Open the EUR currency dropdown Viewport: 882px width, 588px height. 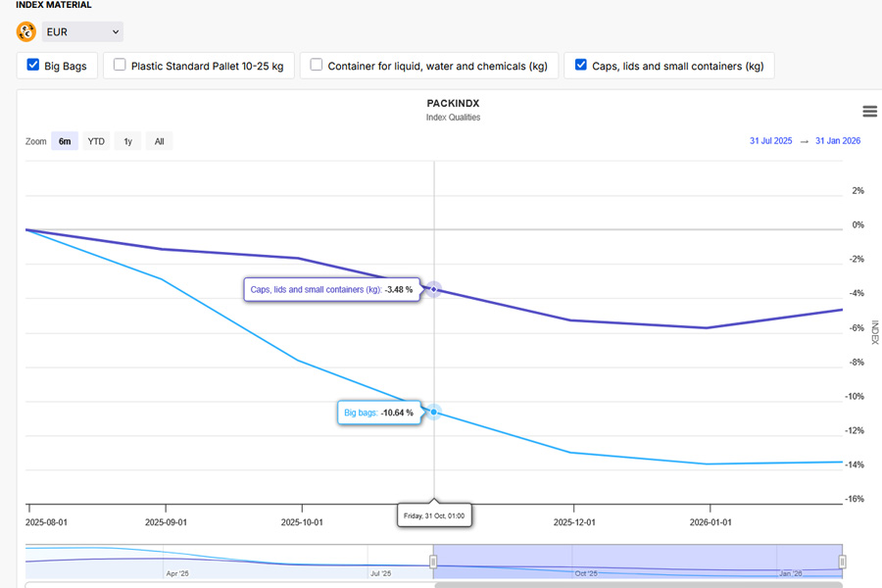coord(82,32)
